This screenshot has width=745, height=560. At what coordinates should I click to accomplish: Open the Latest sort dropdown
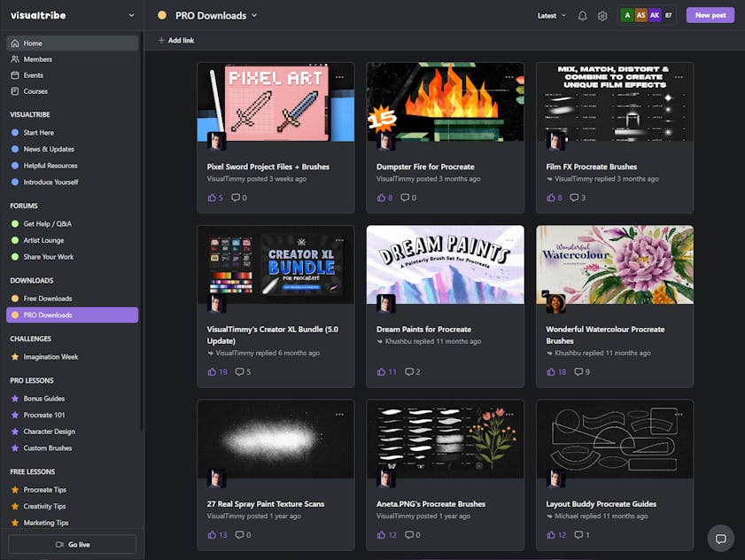[551, 16]
